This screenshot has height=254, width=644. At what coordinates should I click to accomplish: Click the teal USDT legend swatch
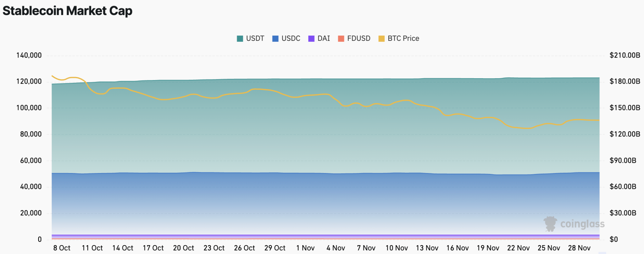(240, 39)
